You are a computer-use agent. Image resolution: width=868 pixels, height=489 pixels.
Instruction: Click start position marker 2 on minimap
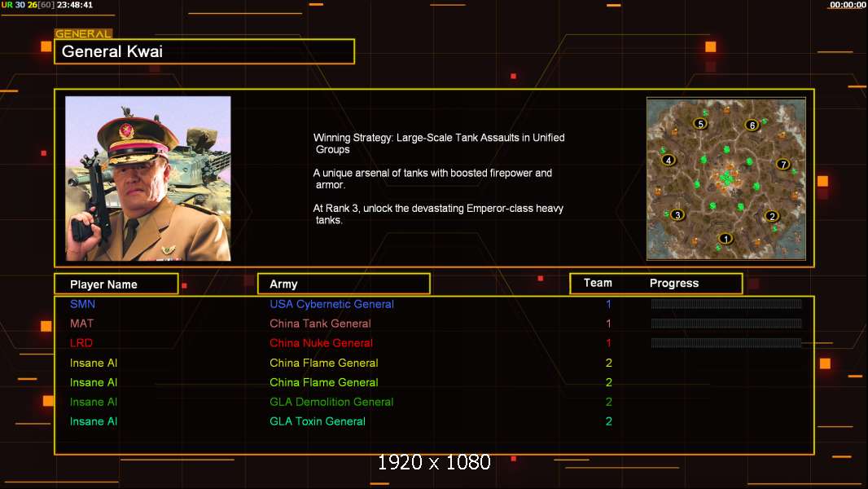(772, 216)
